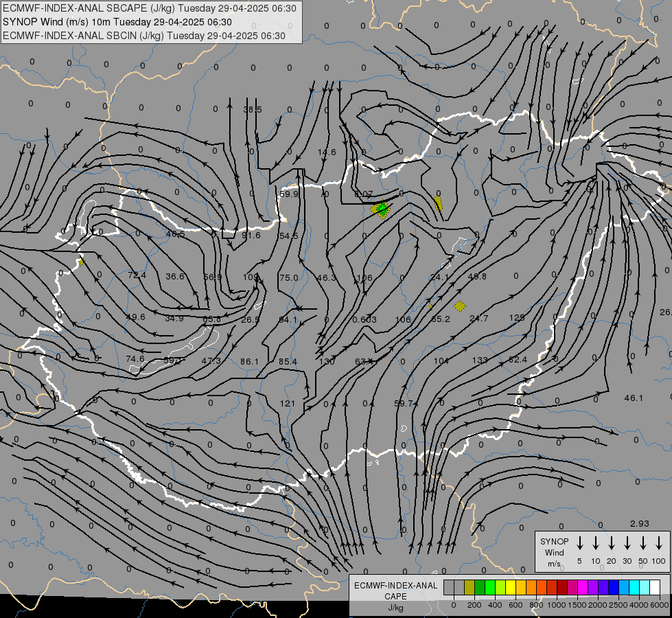Click the 85.4 value on the map
Screen dimensions: 672x618
288,362
